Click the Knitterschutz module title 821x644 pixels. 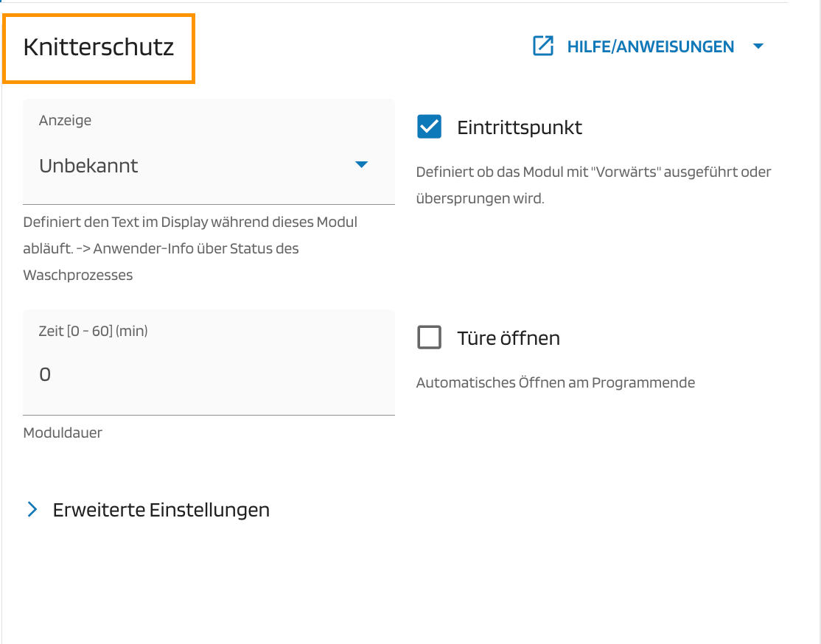[99, 47]
